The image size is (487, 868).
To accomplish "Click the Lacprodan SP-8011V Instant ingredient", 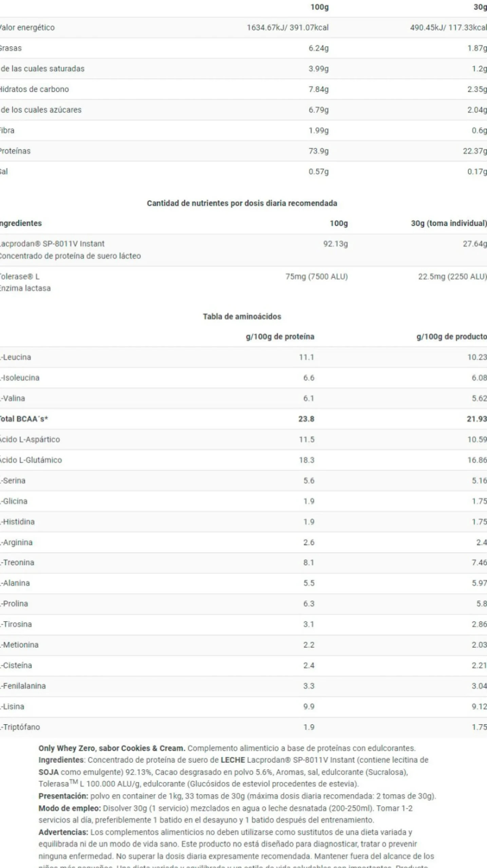I will 52,243.
